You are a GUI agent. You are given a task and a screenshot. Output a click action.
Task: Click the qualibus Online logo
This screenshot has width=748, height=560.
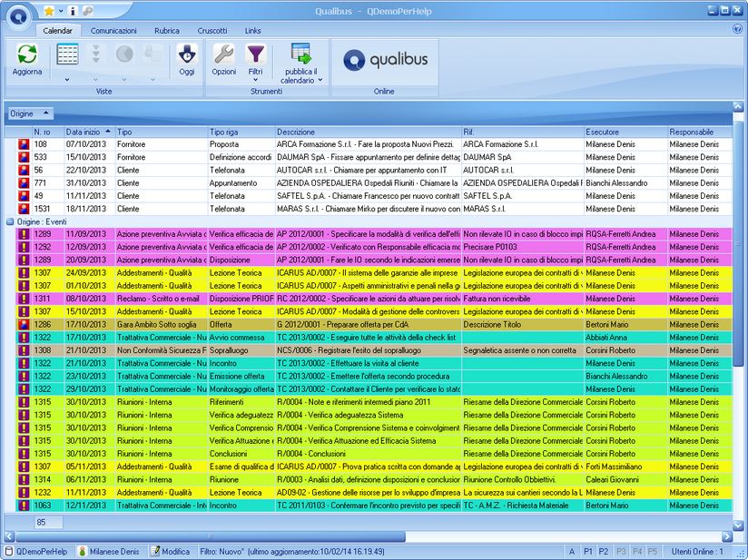point(385,60)
